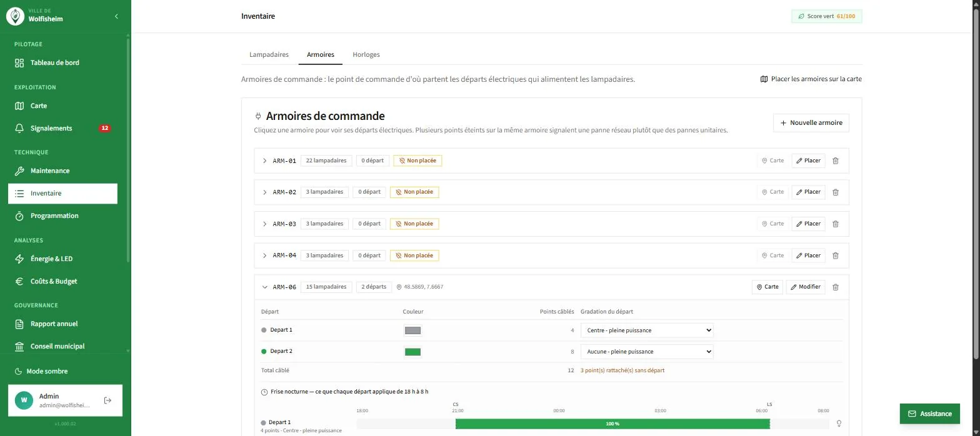Image resolution: width=980 pixels, height=436 pixels.
Task: Click Modifier button for ARM-06
Action: coord(806,287)
